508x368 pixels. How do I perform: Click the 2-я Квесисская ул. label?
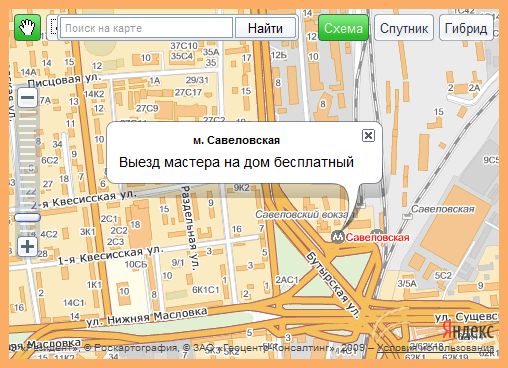(x=84, y=200)
